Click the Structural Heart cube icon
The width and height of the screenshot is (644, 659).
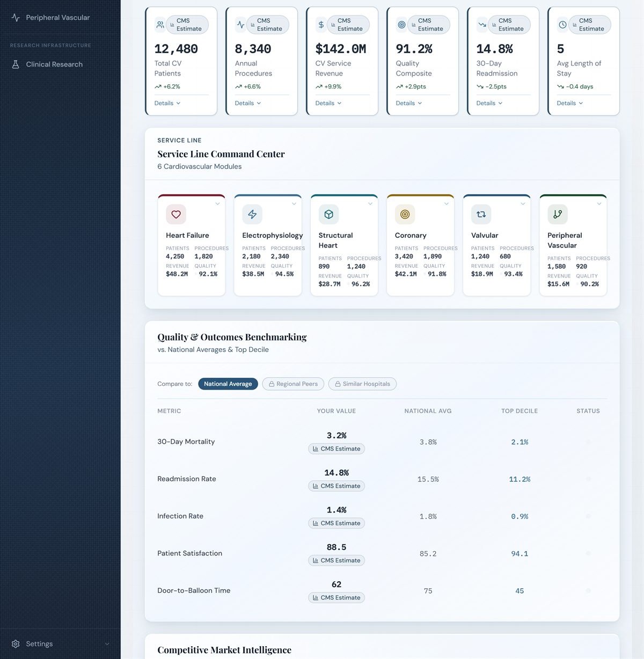pos(328,214)
